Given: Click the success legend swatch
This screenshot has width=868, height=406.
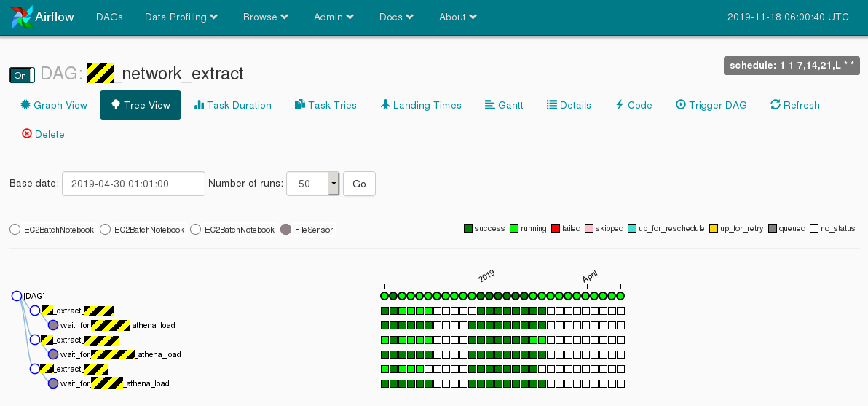Looking at the screenshot, I should [468, 228].
